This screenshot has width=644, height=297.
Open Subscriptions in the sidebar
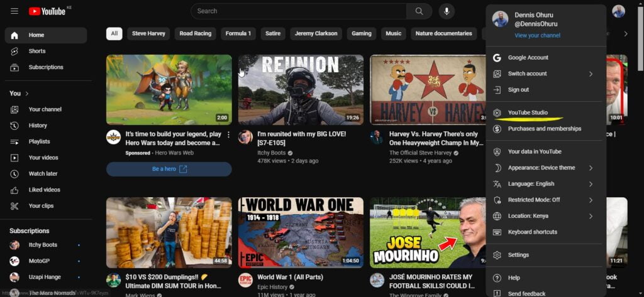click(45, 67)
